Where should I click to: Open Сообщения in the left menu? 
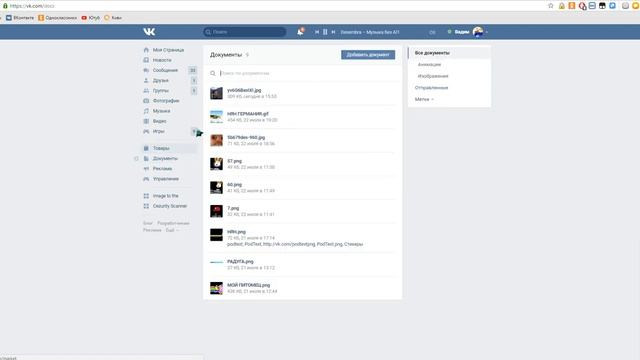[x=165, y=70]
